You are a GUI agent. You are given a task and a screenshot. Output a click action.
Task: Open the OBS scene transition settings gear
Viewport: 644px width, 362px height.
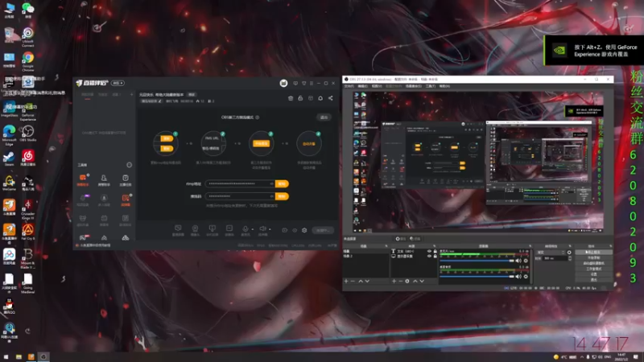click(x=569, y=253)
